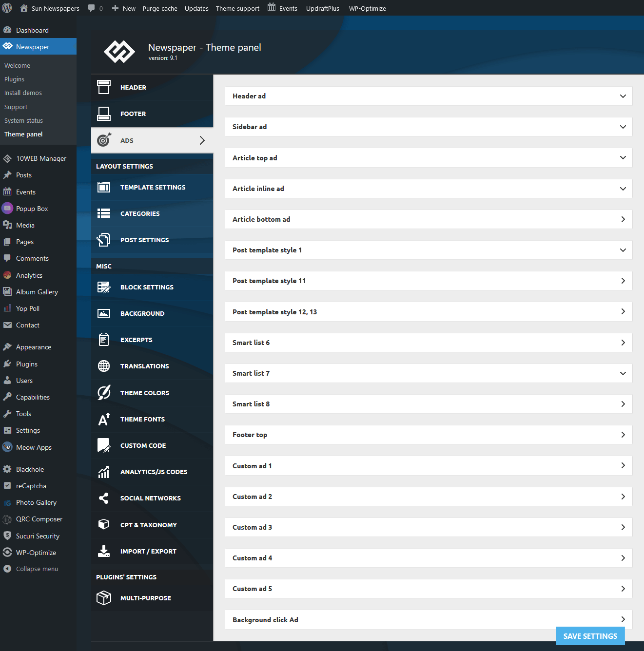The image size is (644, 651).
Task: Click the WordPress logo icon in admin bar
Action: point(7,8)
